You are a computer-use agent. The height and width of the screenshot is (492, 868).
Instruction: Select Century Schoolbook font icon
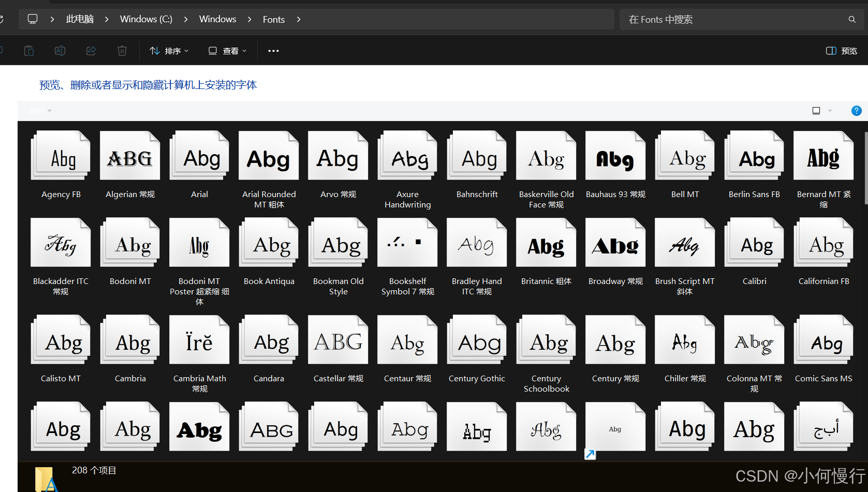pyautogui.click(x=546, y=339)
